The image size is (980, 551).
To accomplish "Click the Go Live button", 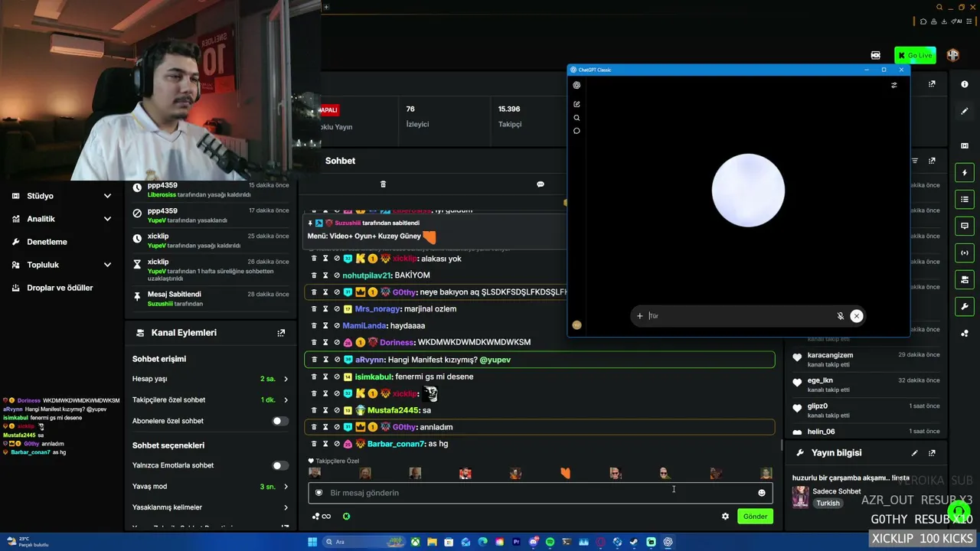I will (x=915, y=55).
